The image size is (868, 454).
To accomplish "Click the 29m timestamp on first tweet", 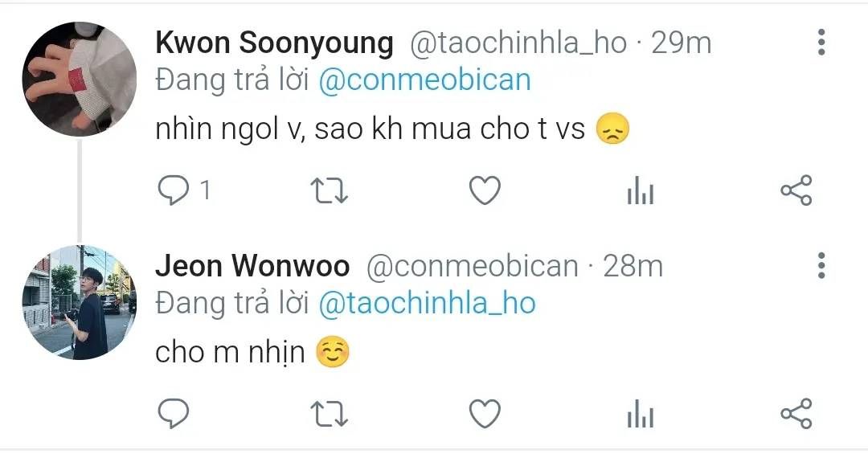I will (x=682, y=43).
